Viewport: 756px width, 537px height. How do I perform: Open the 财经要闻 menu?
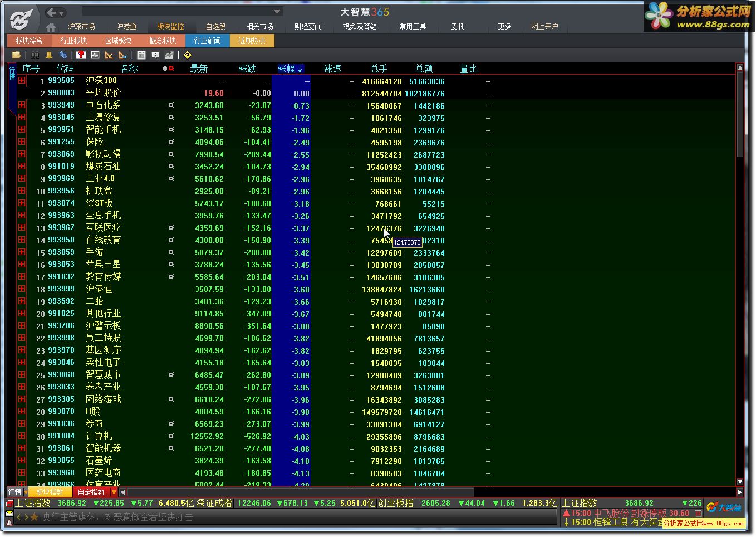click(308, 26)
